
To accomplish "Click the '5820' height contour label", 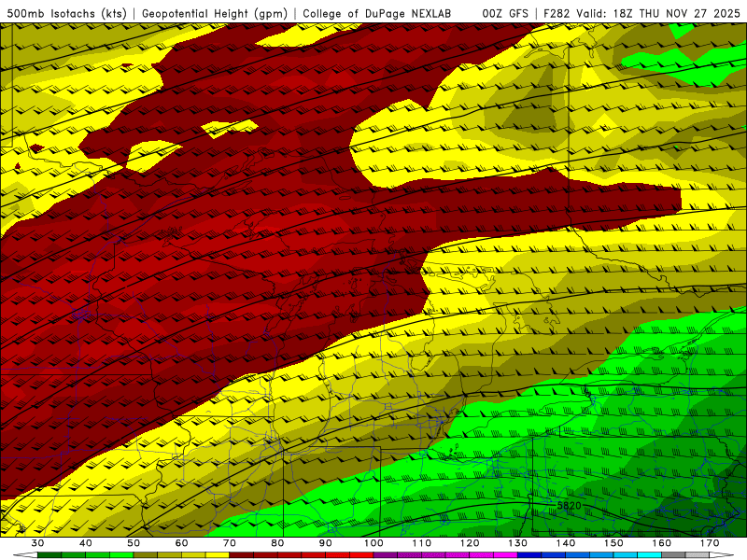I will (569, 505).
